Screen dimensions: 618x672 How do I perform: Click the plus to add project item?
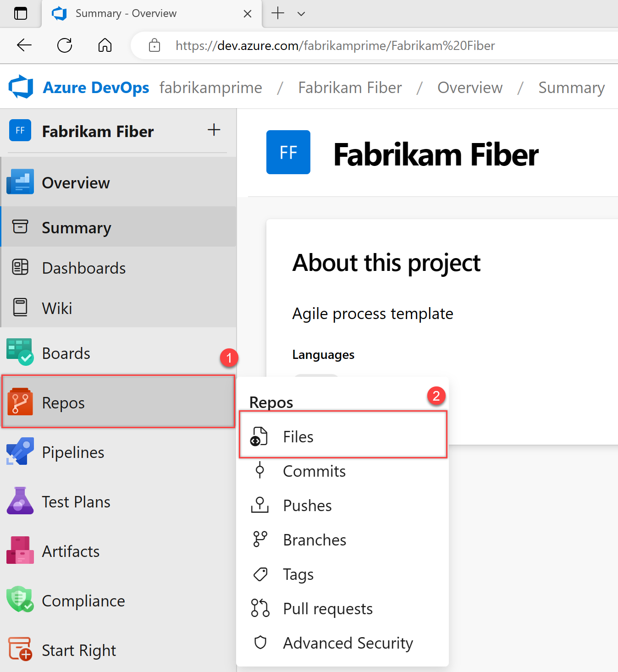pos(214,130)
